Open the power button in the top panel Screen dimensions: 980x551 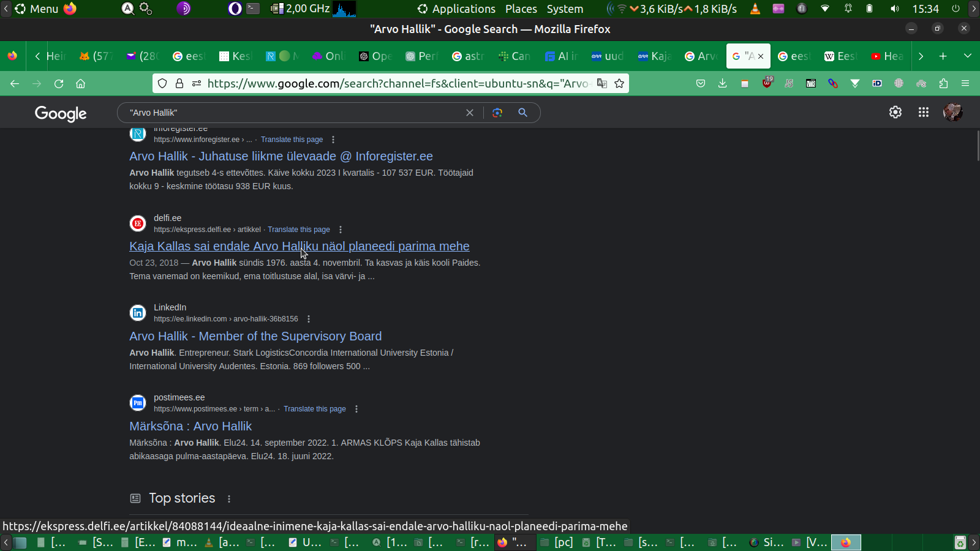click(x=956, y=9)
